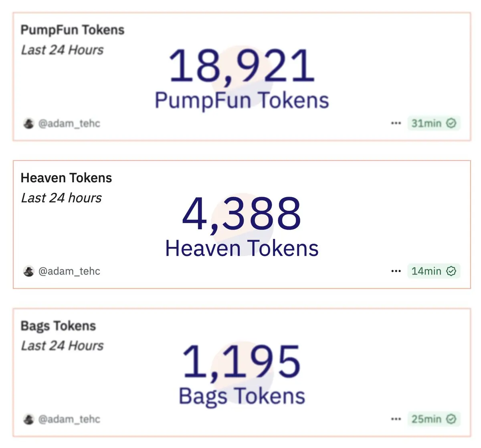Open the Bags Tokens card title
481x448 pixels.
58,326
